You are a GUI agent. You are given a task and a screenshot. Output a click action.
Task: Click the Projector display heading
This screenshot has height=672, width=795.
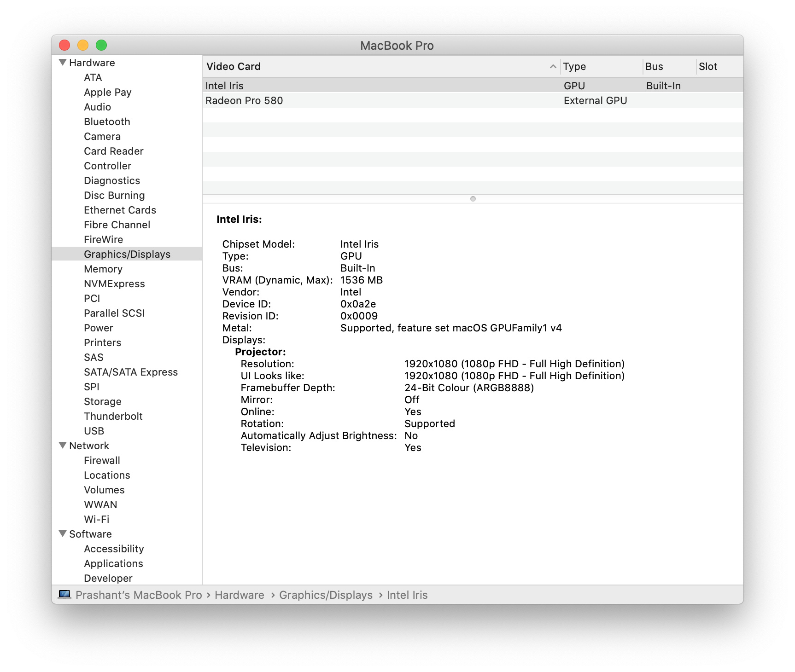tap(260, 352)
